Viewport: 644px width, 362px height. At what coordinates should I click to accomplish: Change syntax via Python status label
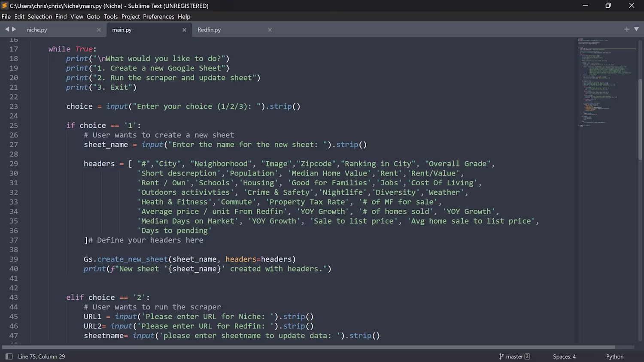pyautogui.click(x=615, y=356)
